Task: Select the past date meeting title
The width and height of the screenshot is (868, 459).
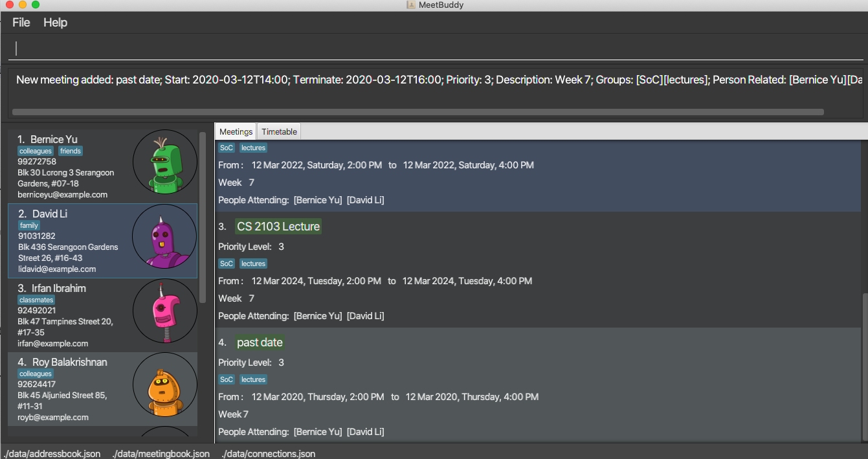Action: (x=260, y=342)
